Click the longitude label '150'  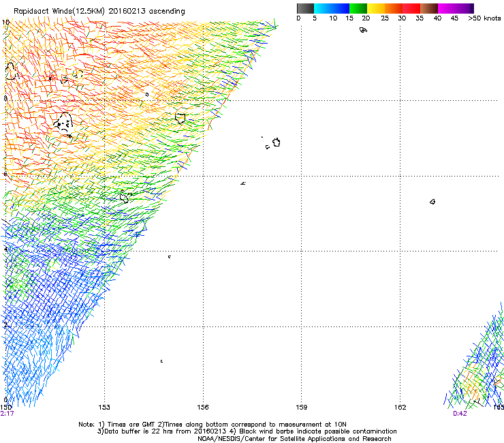6,408
